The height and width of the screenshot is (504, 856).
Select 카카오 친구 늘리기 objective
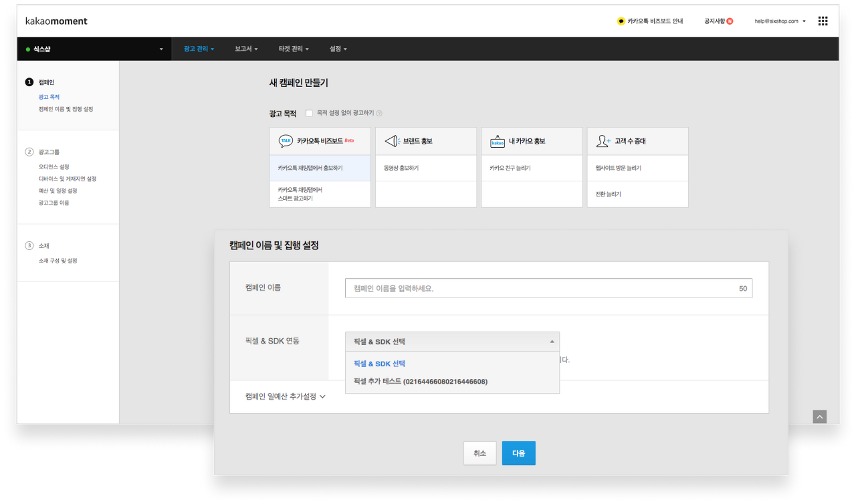532,168
